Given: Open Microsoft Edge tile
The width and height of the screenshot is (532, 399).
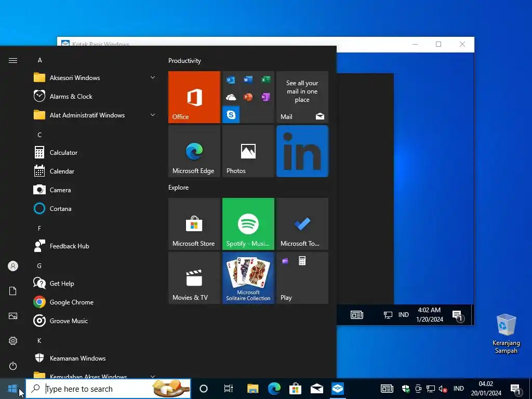Looking at the screenshot, I should [x=194, y=151].
